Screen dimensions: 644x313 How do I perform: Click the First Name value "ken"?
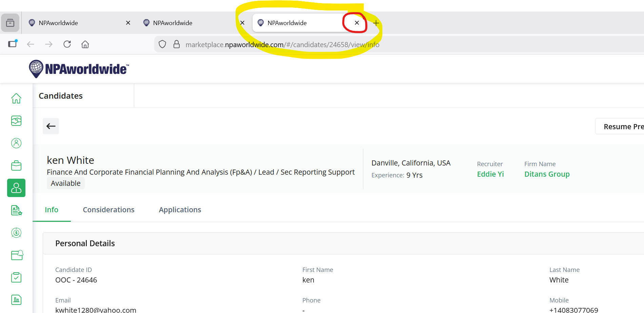[x=308, y=280]
